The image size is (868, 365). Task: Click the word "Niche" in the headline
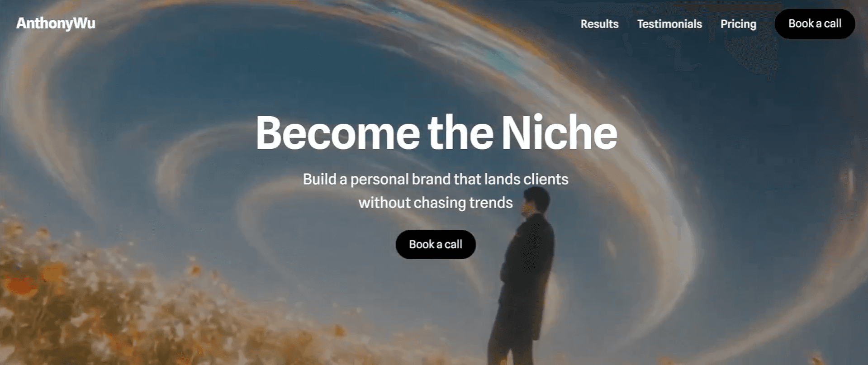coord(559,133)
